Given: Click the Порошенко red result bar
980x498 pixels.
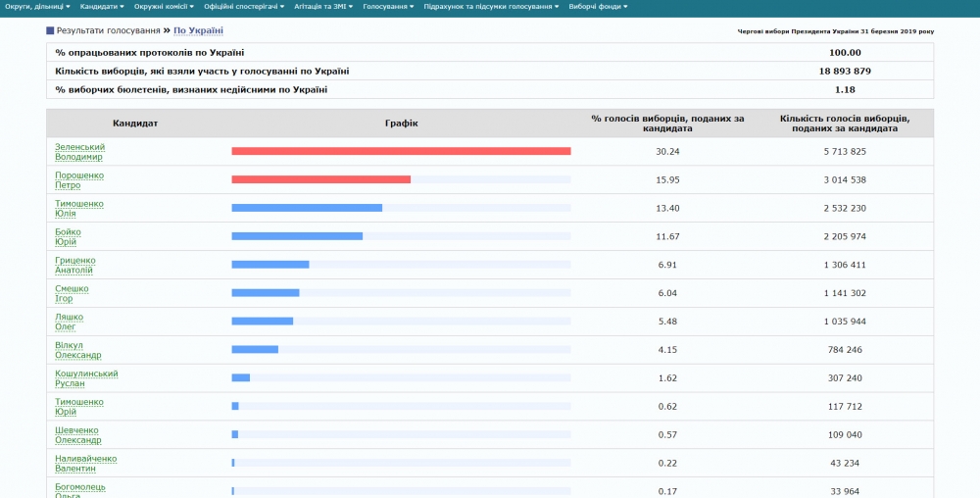Looking at the screenshot, I should coord(321,179).
